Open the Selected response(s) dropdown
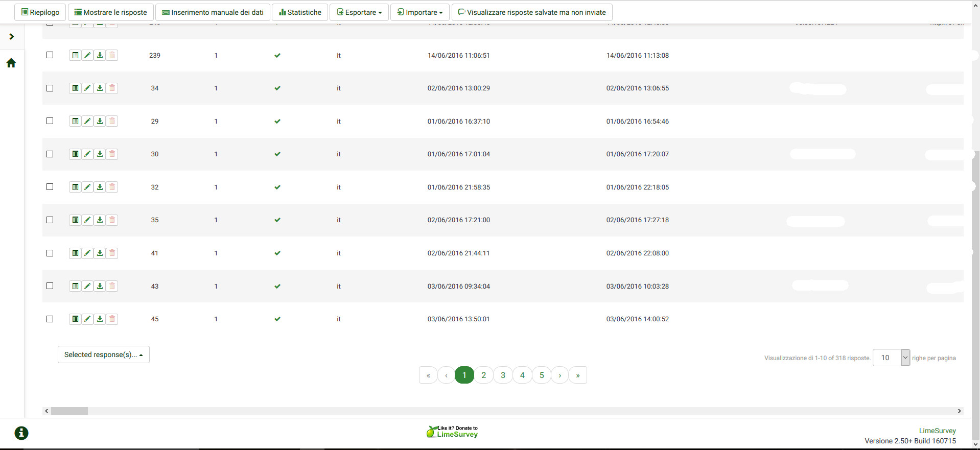980x450 pixels. pos(103,354)
